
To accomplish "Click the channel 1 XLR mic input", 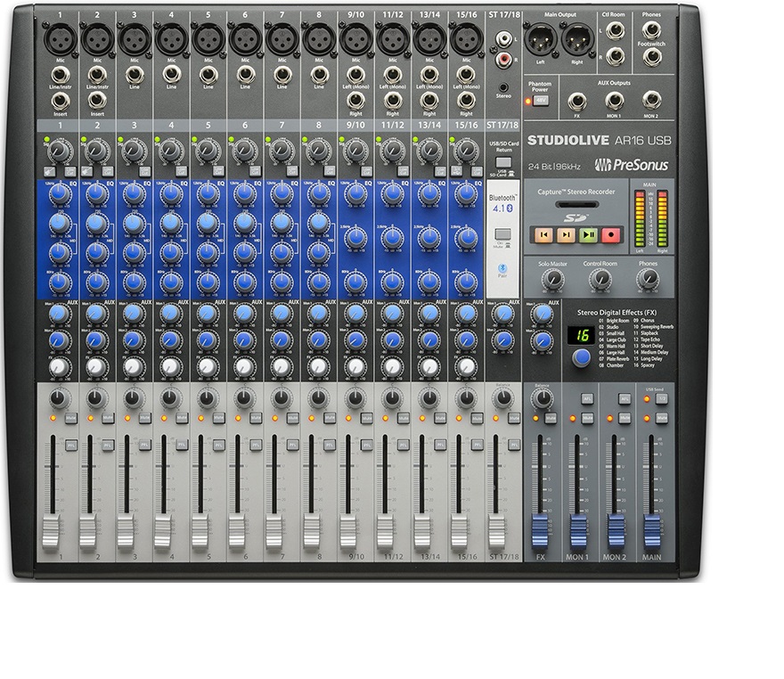I will [55, 39].
